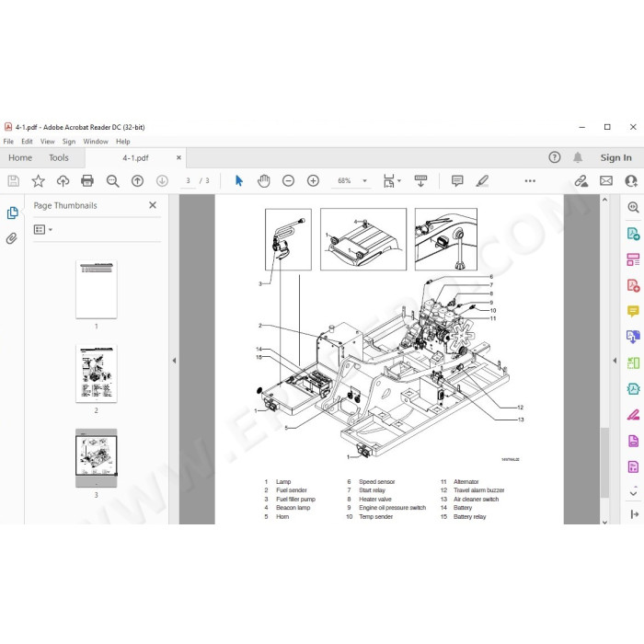
Task: Select page 1 thumbnail
Action: [96, 289]
